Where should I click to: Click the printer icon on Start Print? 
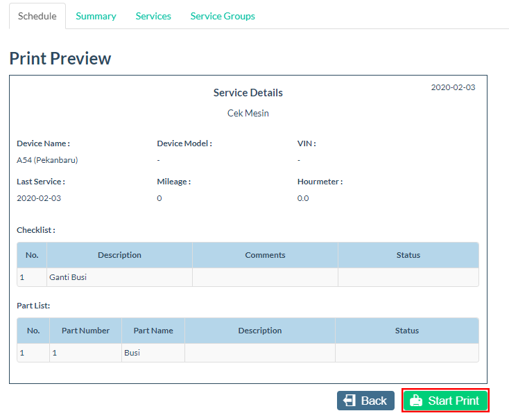[x=416, y=401]
